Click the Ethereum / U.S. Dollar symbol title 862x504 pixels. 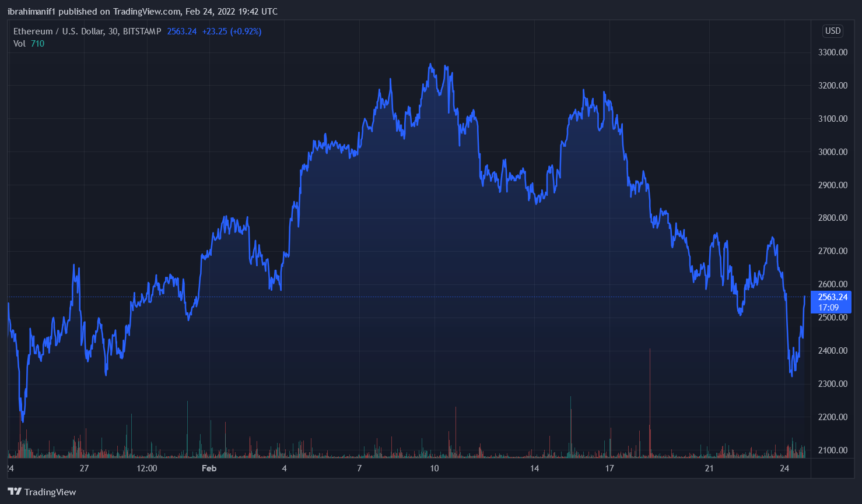click(58, 31)
